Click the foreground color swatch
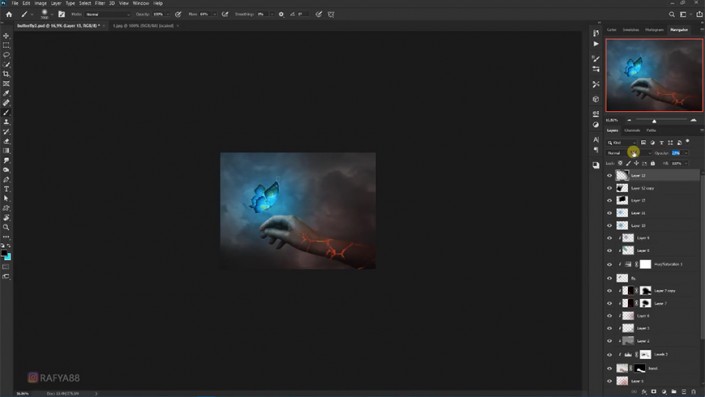The width and height of the screenshot is (705, 397). (4, 254)
